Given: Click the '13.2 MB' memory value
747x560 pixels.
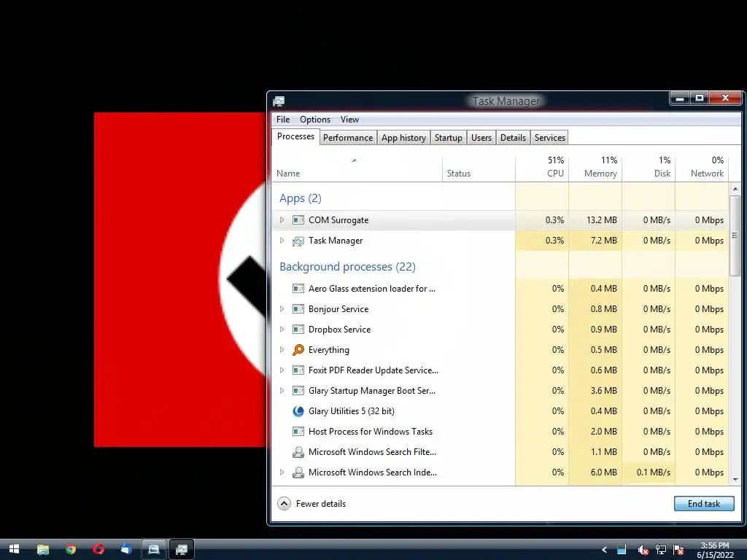Looking at the screenshot, I should tap(602, 220).
